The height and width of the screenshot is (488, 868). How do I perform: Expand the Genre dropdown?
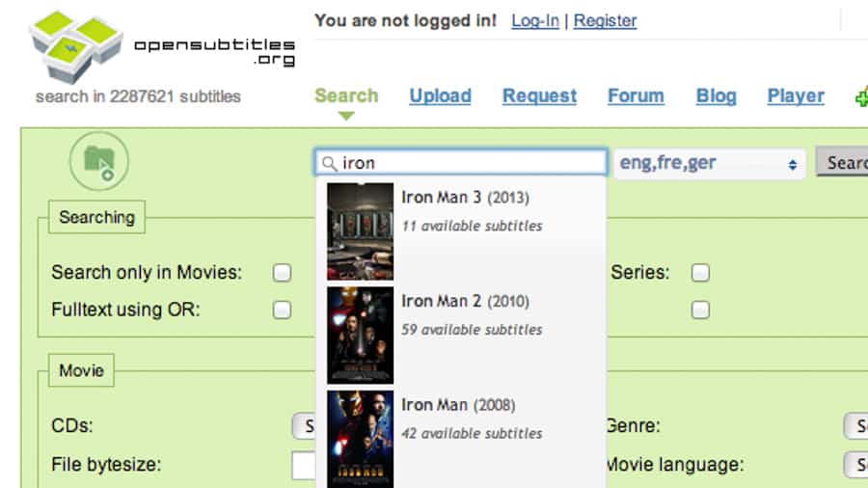tap(855, 425)
